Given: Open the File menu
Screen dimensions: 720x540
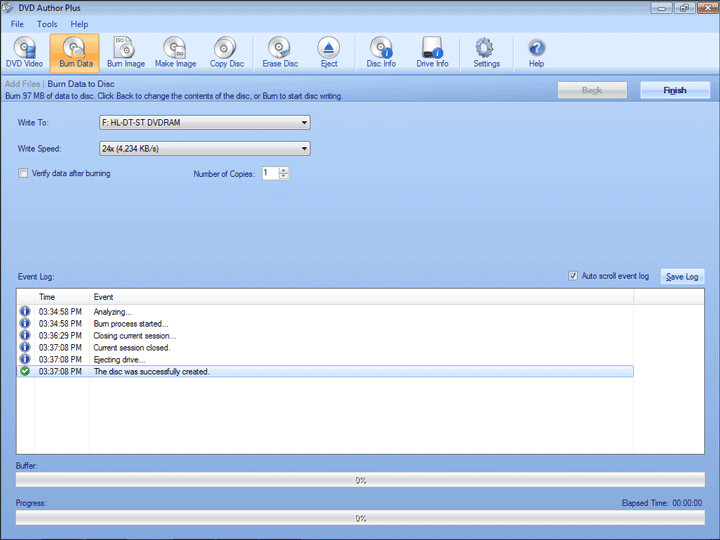Looking at the screenshot, I should (17, 24).
